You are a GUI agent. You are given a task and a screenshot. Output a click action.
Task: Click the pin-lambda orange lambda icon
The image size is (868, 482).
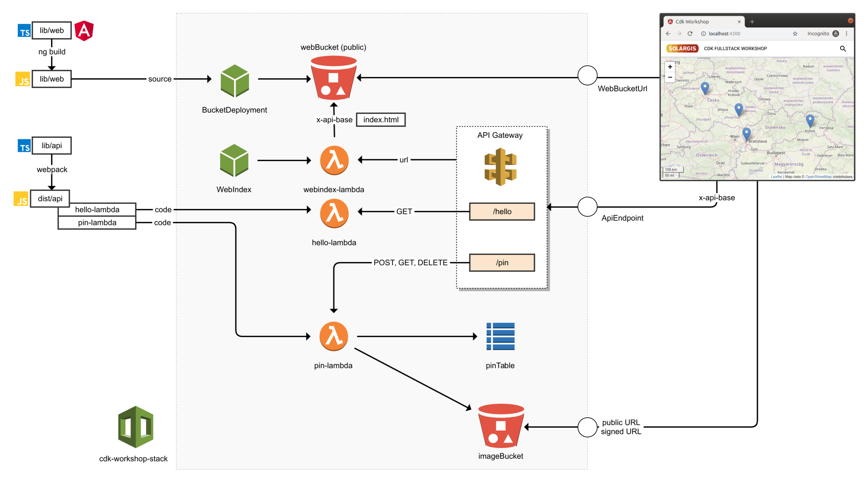[x=334, y=337]
